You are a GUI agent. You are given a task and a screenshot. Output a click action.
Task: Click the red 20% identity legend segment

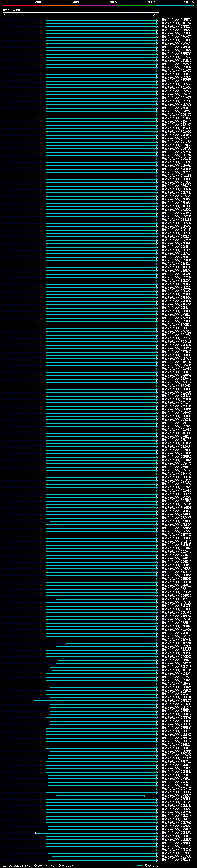[22, 6]
